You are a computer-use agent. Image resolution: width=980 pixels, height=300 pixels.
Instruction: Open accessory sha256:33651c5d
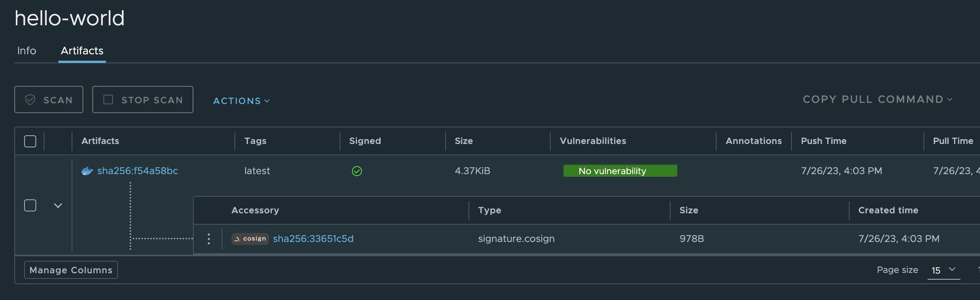313,239
